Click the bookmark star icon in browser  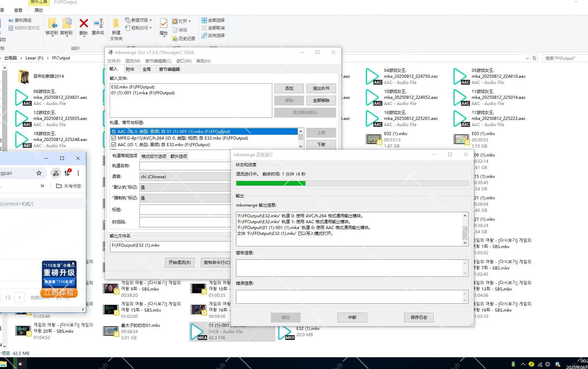pyautogui.click(x=39, y=173)
